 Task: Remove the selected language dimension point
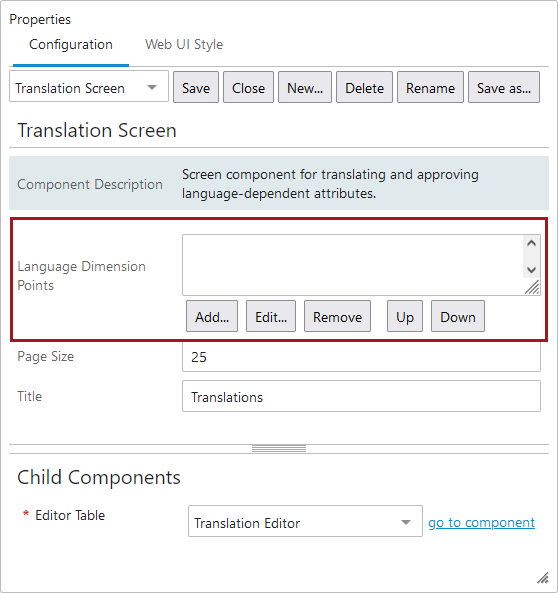[337, 316]
